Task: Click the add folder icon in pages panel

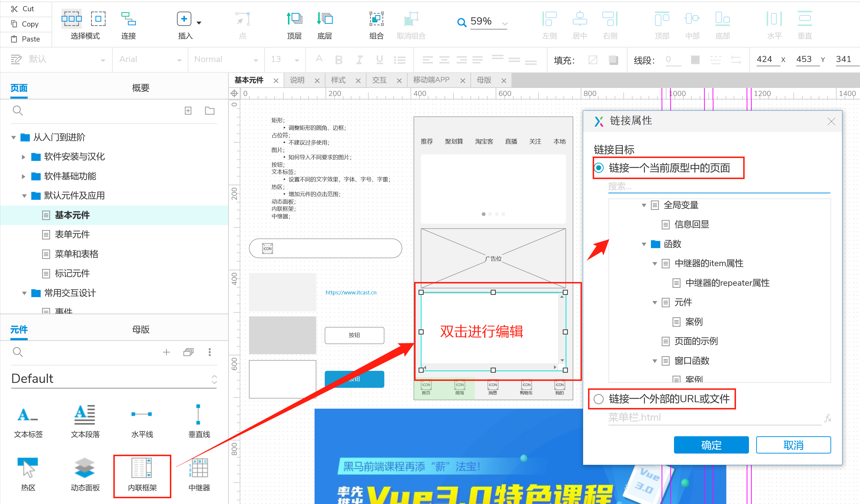Action: coord(210,110)
